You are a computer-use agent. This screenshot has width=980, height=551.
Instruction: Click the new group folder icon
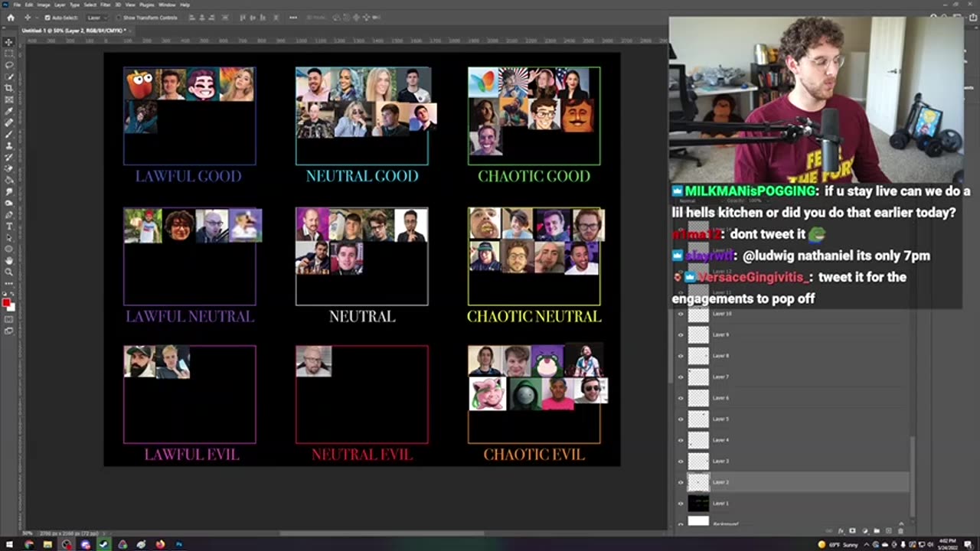click(x=877, y=530)
